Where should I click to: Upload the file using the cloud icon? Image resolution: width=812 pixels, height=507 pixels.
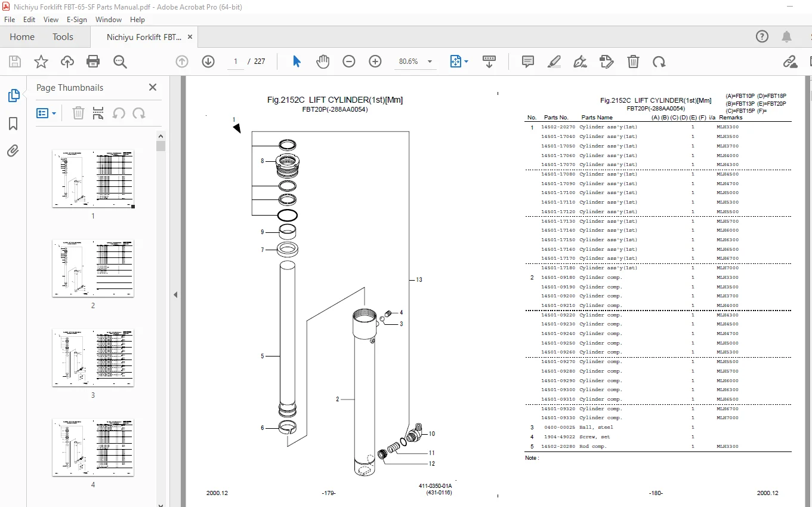click(x=67, y=62)
